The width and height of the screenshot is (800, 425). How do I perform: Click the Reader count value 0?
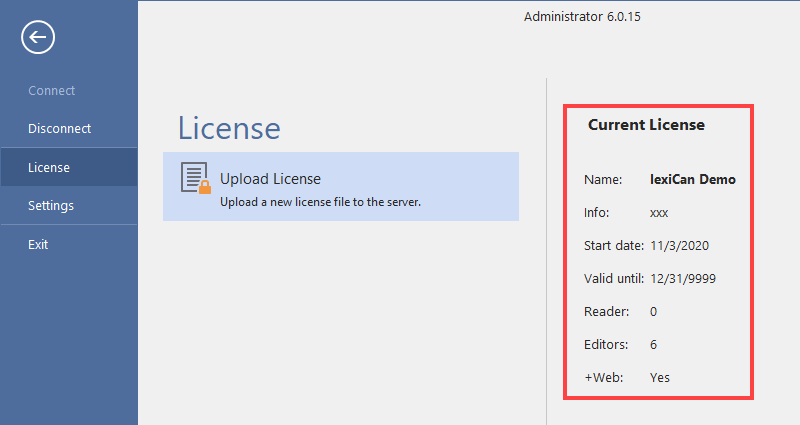(x=653, y=312)
